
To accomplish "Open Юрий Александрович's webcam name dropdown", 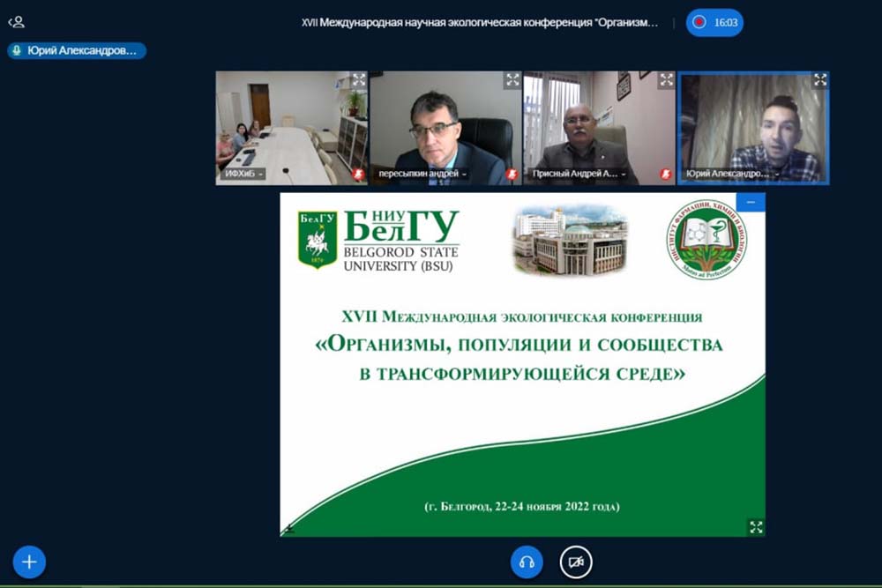I will click(728, 175).
